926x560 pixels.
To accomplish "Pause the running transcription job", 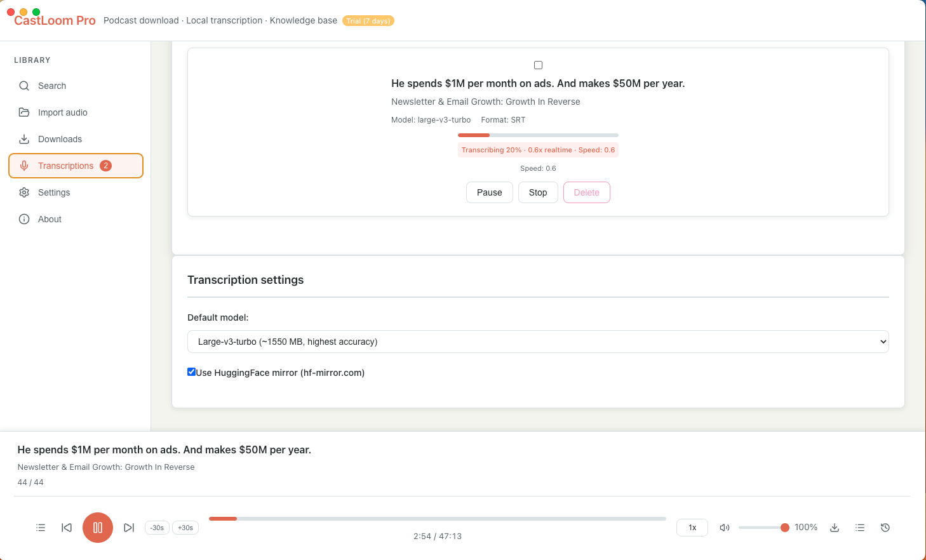I will [x=489, y=192].
